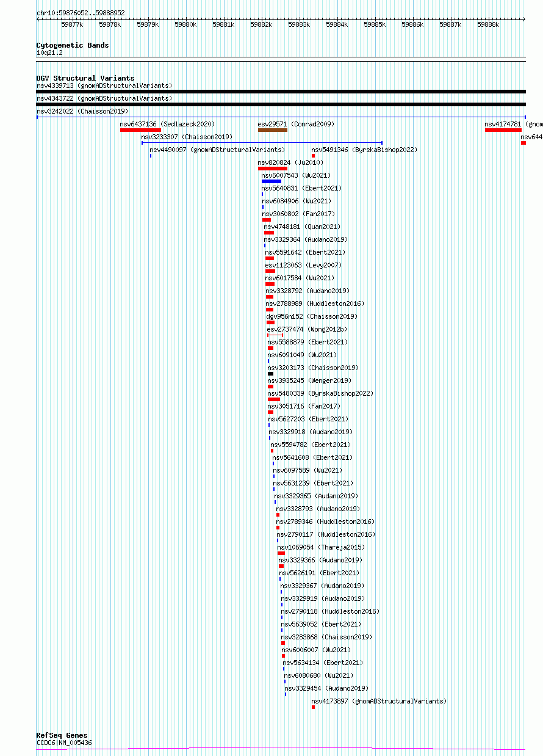This screenshot has width=543, height=756.
Task: Open nsv6084906 (Wu2021) label
Action: [297, 201]
